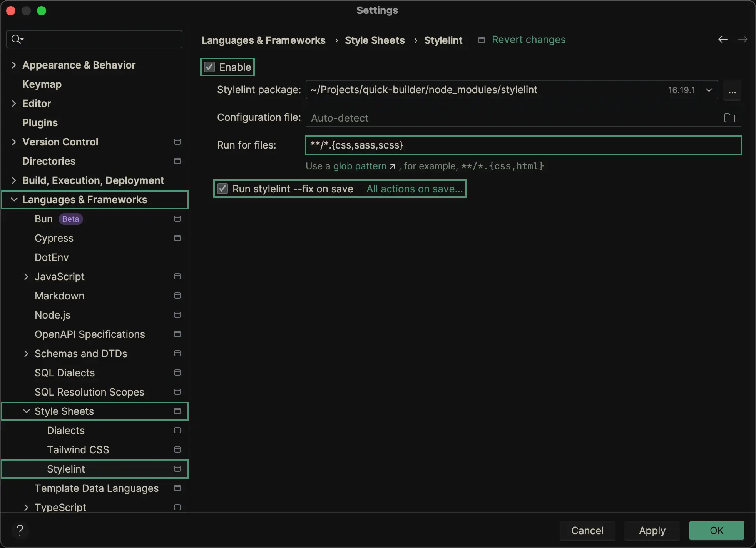Open the glob pattern documentation link
The image size is (756, 548).
[360, 166]
